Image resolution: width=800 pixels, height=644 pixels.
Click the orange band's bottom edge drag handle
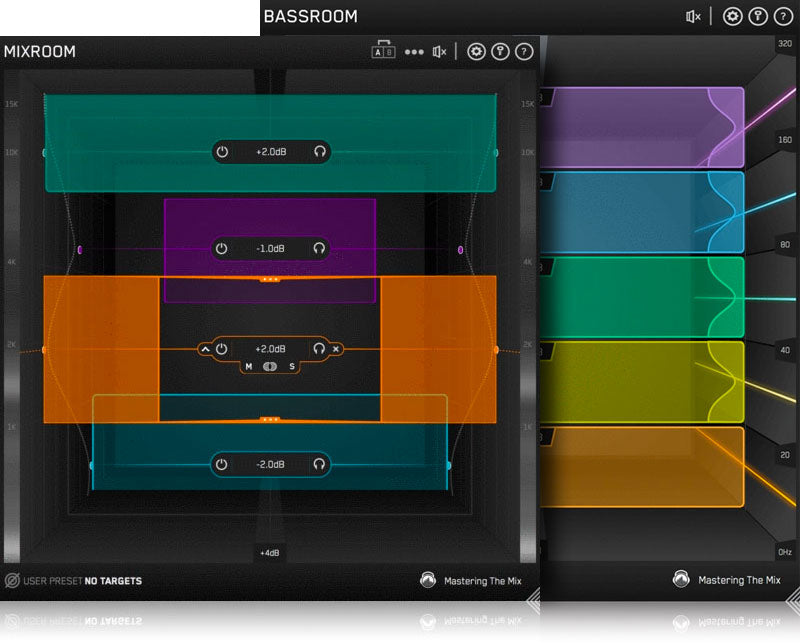[270, 419]
